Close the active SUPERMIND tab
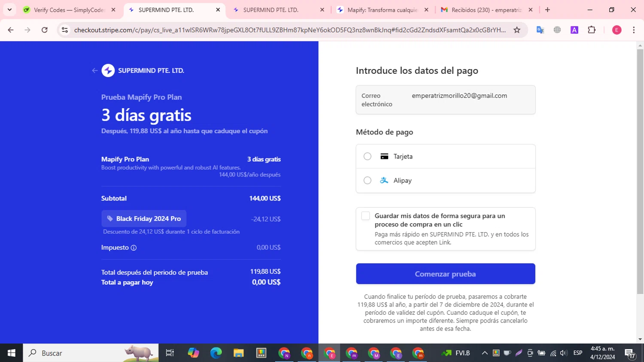This screenshot has width=644, height=362. tap(218, 10)
